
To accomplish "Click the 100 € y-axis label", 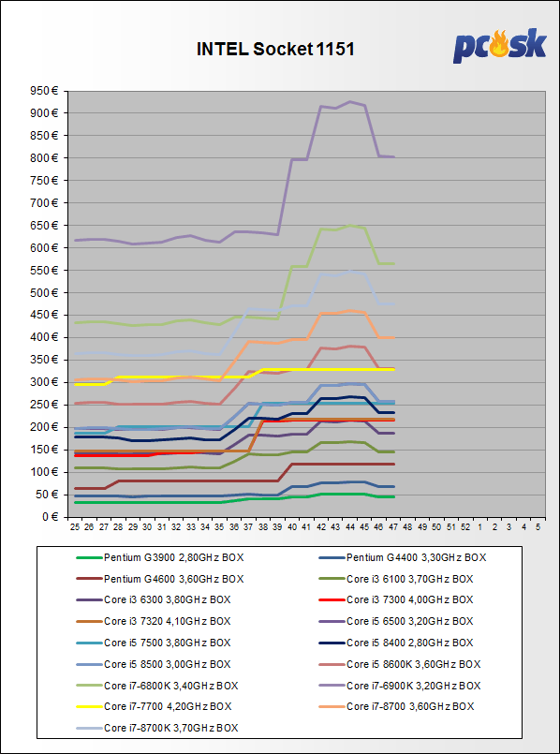I will [x=45, y=472].
